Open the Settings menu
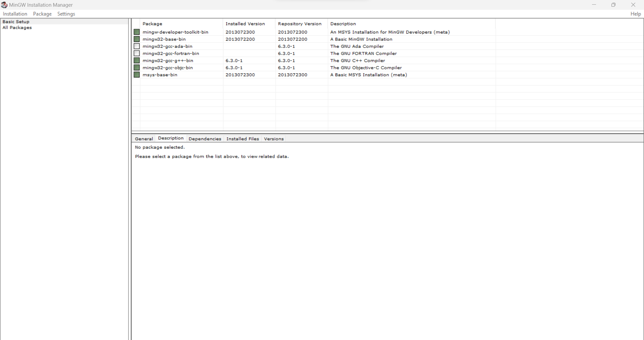This screenshot has width=644, height=340. (66, 14)
